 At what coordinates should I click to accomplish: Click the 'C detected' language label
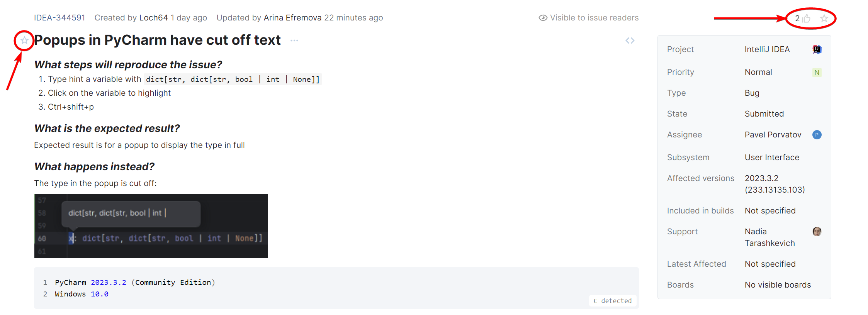point(613,301)
